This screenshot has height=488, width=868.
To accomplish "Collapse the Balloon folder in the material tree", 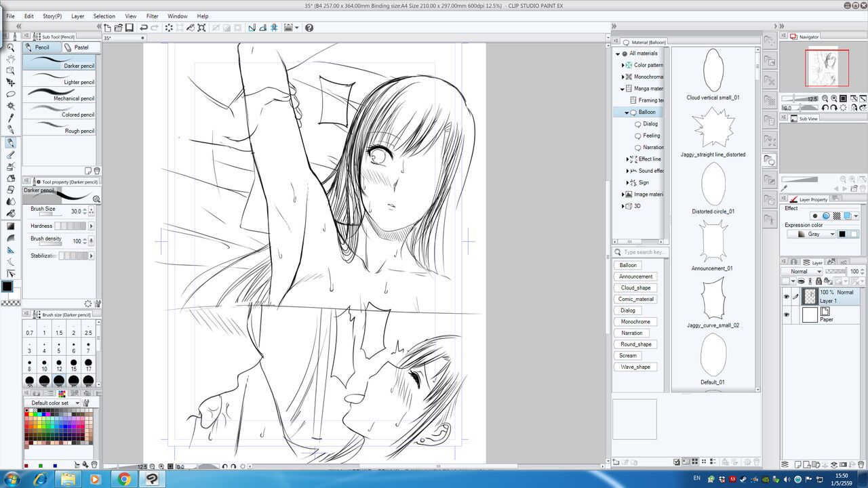I will (x=627, y=113).
